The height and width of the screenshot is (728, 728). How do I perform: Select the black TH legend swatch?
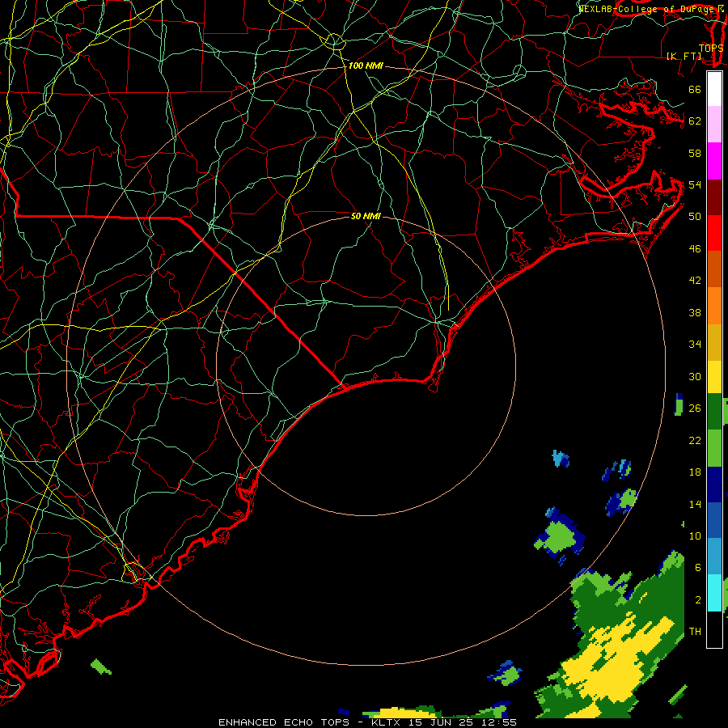pyautogui.click(x=714, y=629)
